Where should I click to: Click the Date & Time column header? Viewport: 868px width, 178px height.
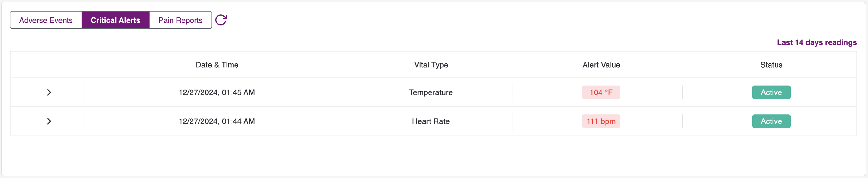click(217, 65)
